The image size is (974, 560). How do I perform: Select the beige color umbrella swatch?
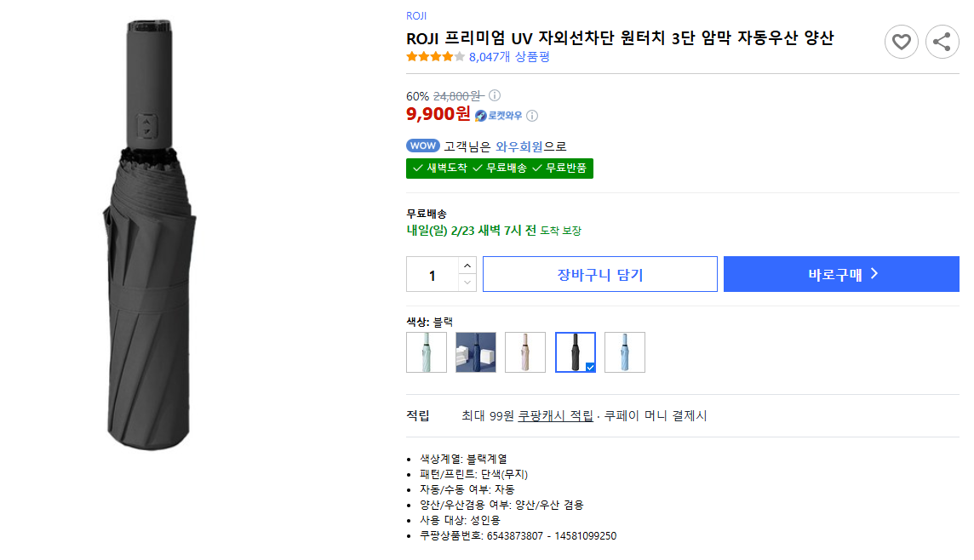[525, 352]
